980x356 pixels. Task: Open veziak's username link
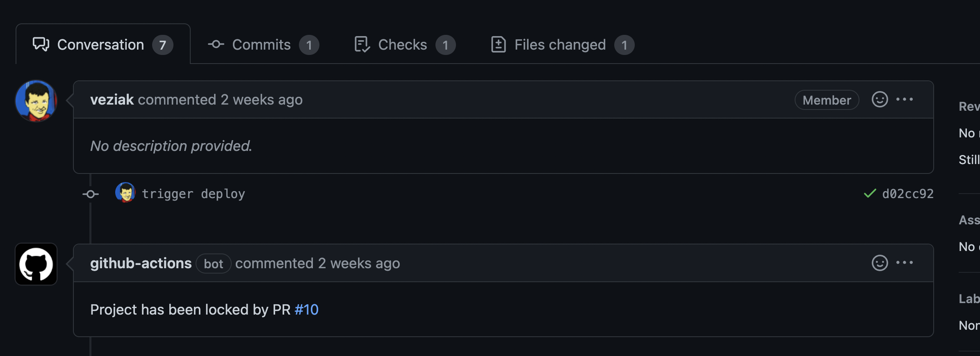coord(112,100)
